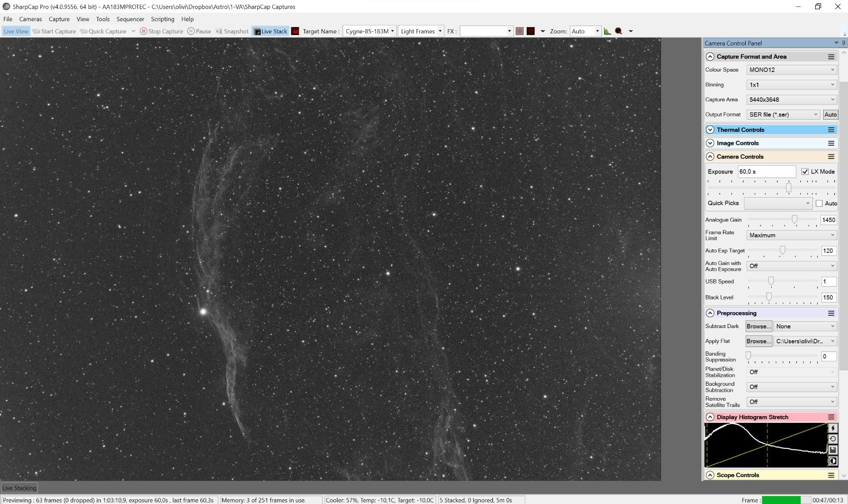The height and width of the screenshot is (504, 848).
Task: Open the image histogram from the toolbar icon
Action: 607,31
